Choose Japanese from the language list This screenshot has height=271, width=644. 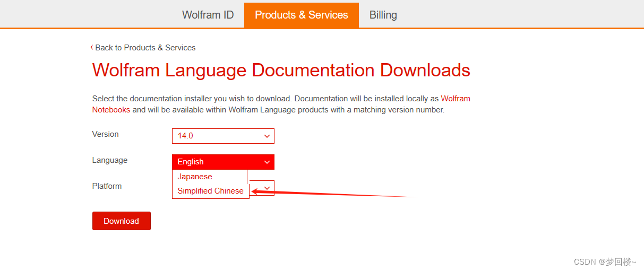(x=210, y=177)
